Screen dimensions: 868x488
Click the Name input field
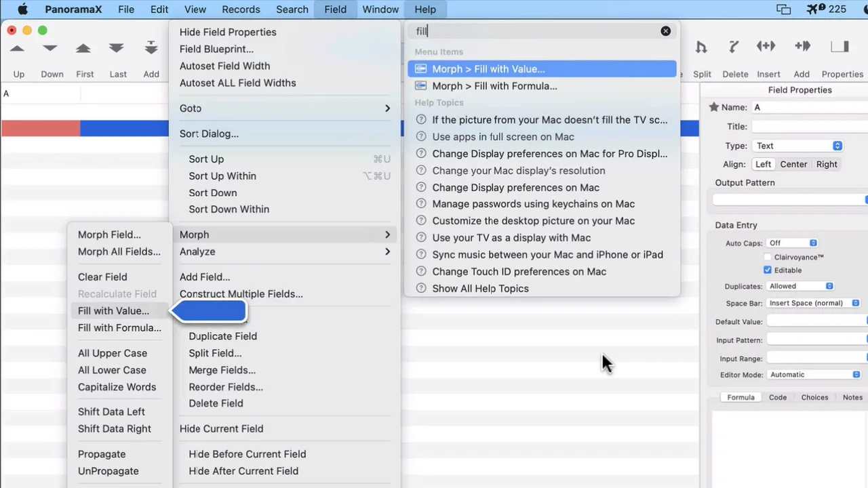(x=810, y=107)
